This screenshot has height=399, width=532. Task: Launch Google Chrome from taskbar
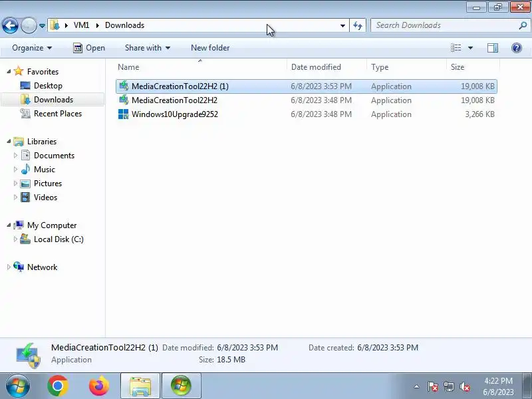click(58, 386)
